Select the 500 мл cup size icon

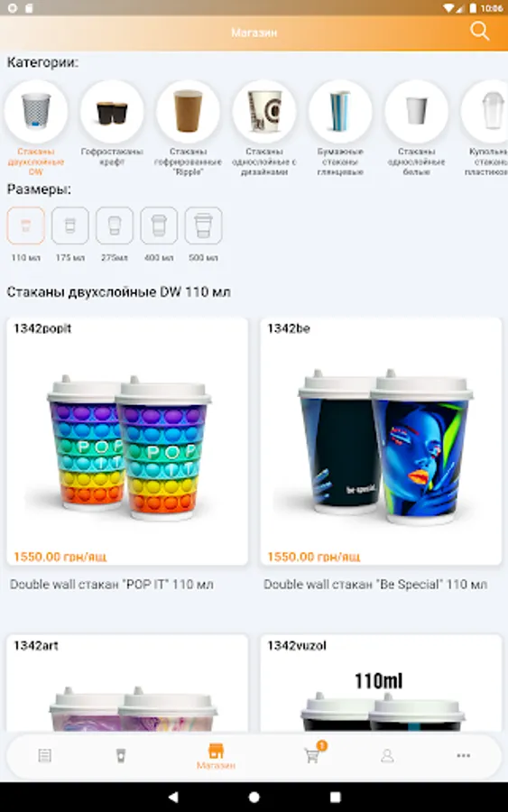coord(204,226)
